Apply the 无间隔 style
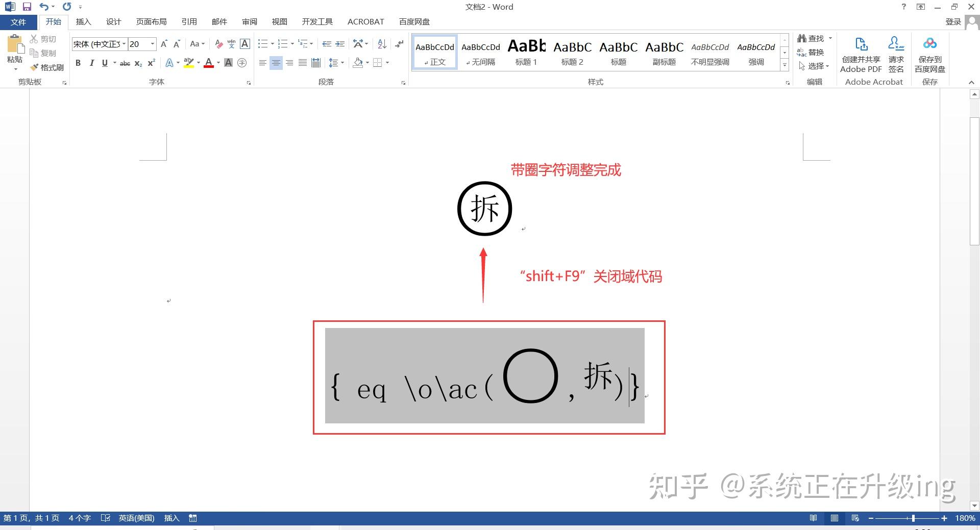The width and height of the screenshot is (980, 530). 480,53
